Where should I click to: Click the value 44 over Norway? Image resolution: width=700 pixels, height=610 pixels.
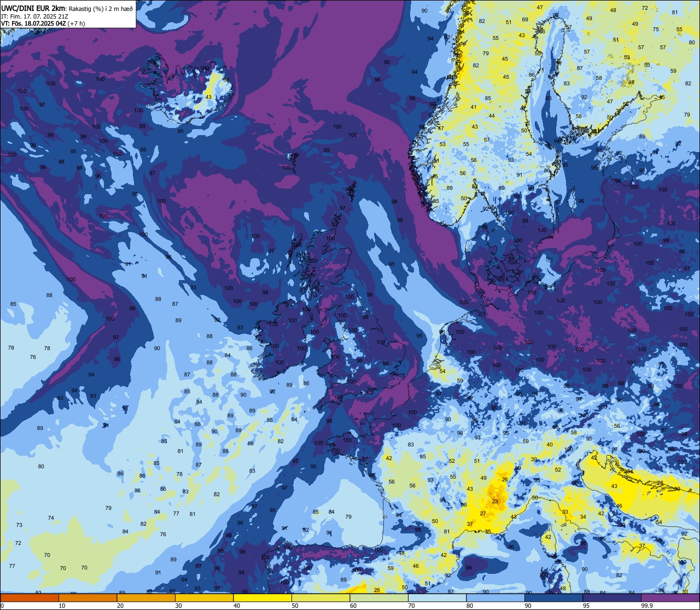coord(492,115)
